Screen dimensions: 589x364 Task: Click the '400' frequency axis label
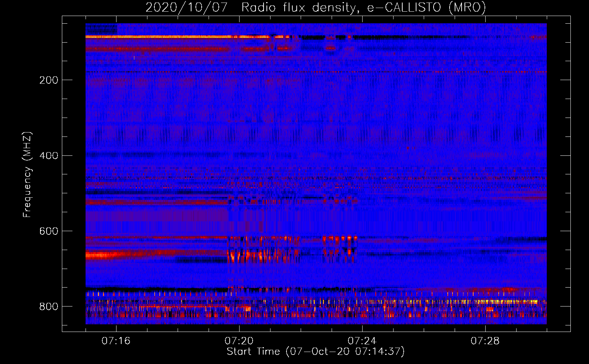pos(49,156)
